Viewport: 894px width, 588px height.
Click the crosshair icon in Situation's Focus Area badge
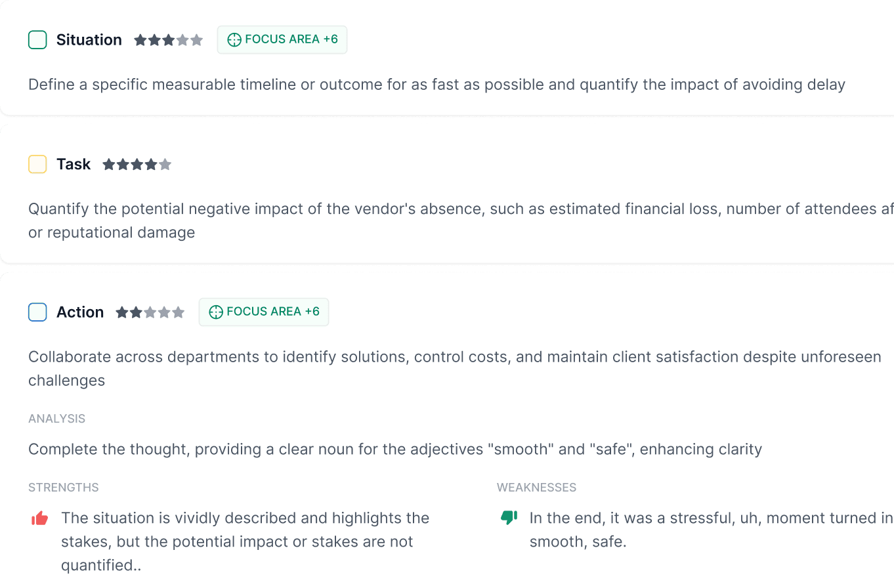coord(234,39)
